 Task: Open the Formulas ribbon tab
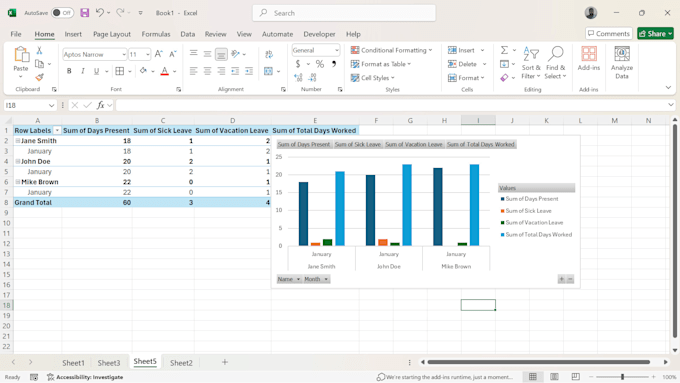point(156,34)
